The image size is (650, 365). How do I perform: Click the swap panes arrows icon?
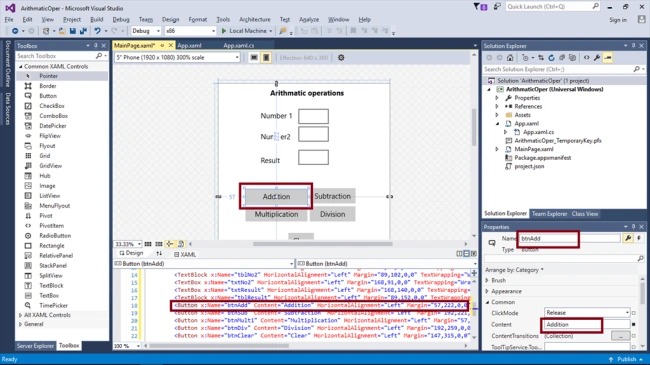159,254
